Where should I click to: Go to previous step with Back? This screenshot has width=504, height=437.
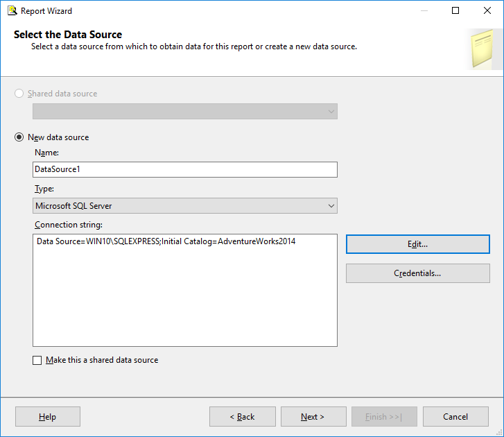pyautogui.click(x=242, y=417)
